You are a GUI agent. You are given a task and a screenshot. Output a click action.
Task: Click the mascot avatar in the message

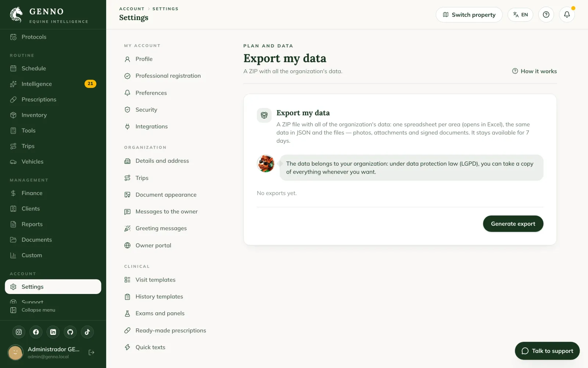tap(266, 164)
